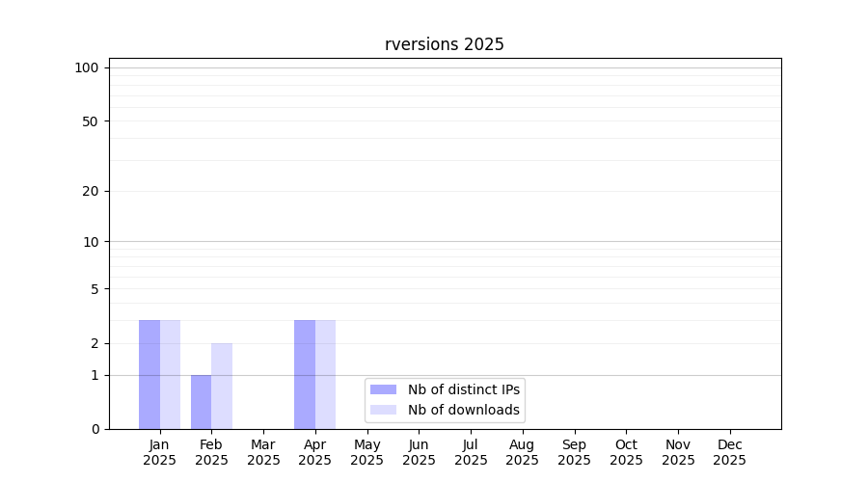Select the 'Nb of distinct IPs' legend label

(464, 389)
